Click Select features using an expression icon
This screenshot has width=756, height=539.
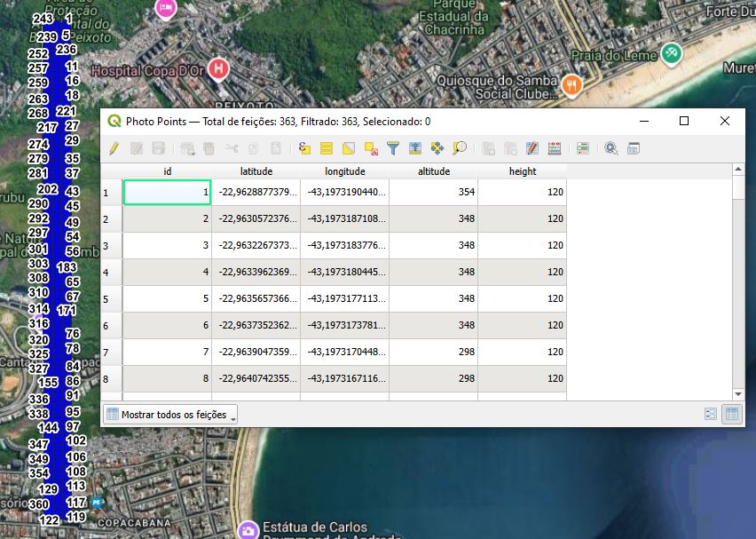pos(304,149)
